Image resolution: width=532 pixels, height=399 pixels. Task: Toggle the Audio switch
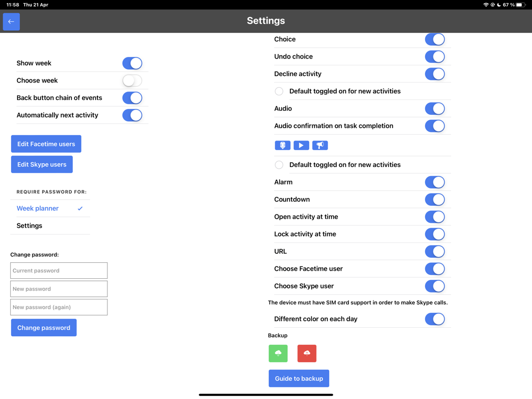(x=435, y=109)
